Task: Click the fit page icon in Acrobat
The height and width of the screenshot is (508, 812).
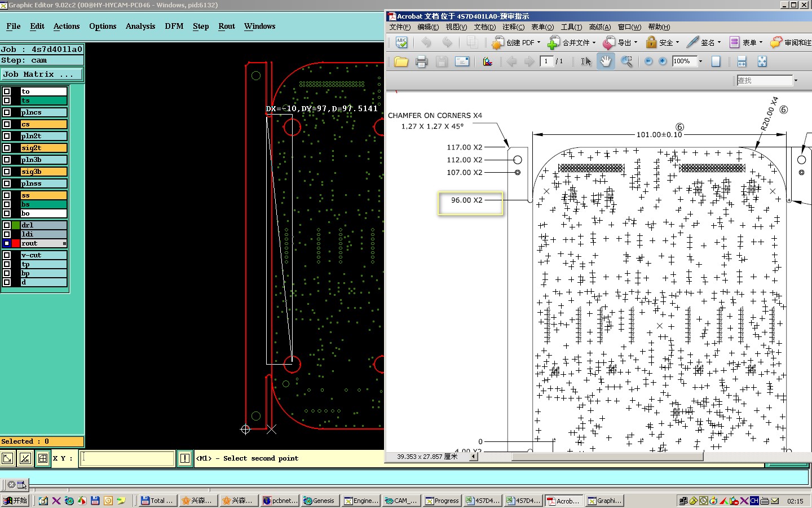Action: [762, 62]
